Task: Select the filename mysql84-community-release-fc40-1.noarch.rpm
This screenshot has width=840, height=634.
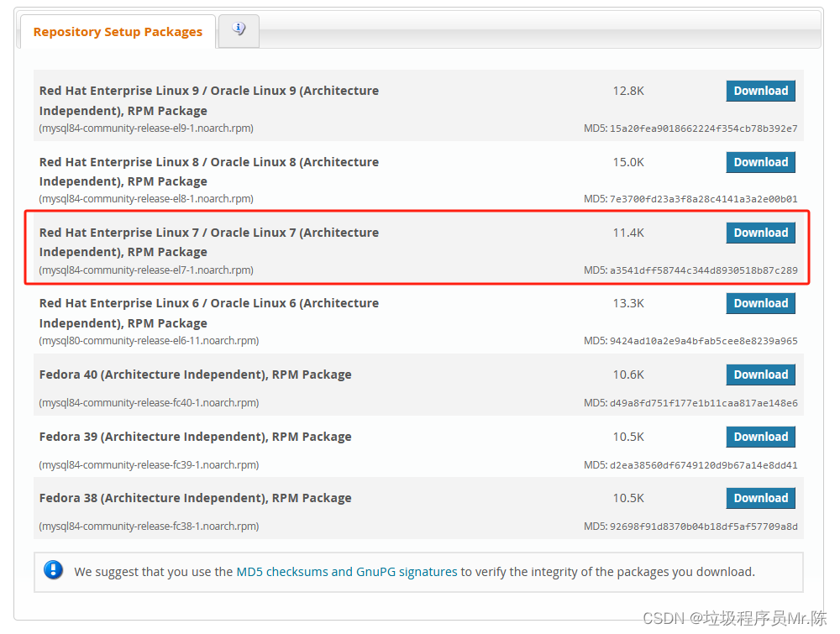Action: (149, 403)
